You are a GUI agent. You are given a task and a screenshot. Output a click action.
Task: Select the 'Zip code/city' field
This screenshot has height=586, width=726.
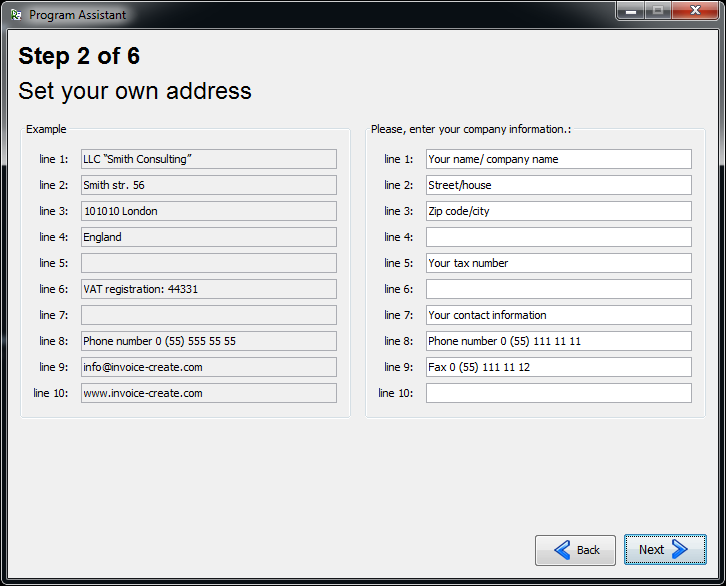click(x=559, y=211)
